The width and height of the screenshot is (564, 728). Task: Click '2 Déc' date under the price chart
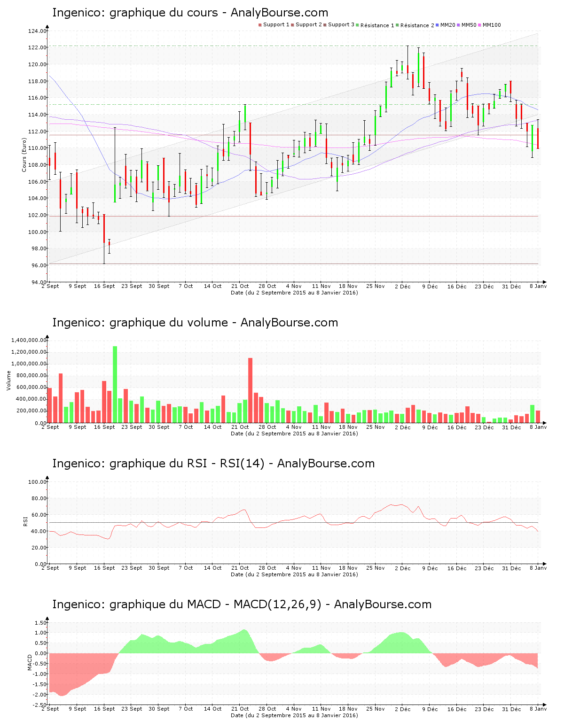coord(403,286)
